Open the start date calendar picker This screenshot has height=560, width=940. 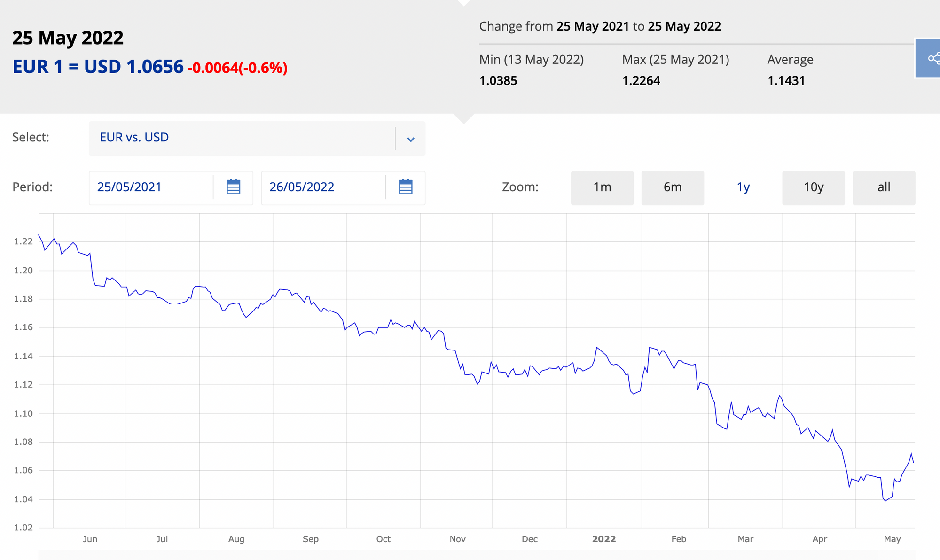pyautogui.click(x=233, y=187)
